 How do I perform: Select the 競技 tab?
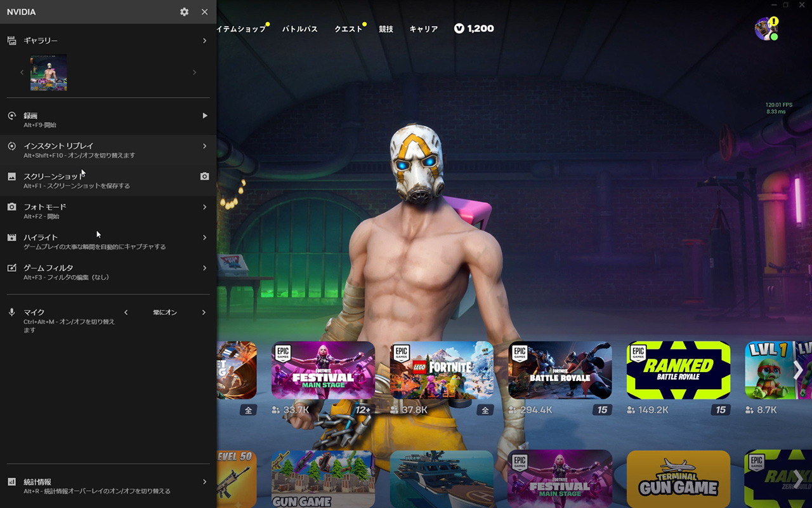(x=386, y=29)
